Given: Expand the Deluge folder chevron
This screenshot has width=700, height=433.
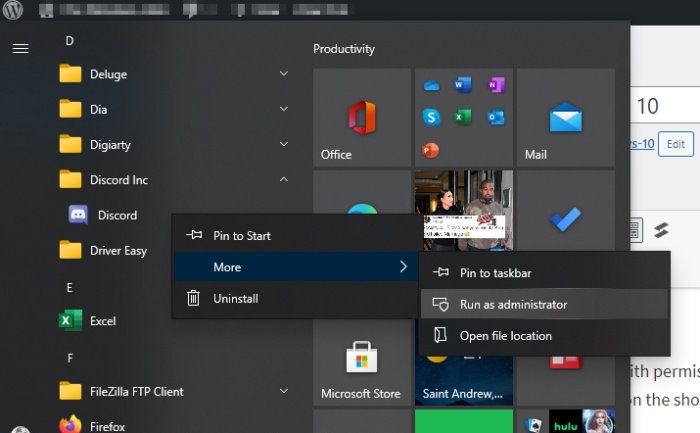Looking at the screenshot, I should click(284, 73).
